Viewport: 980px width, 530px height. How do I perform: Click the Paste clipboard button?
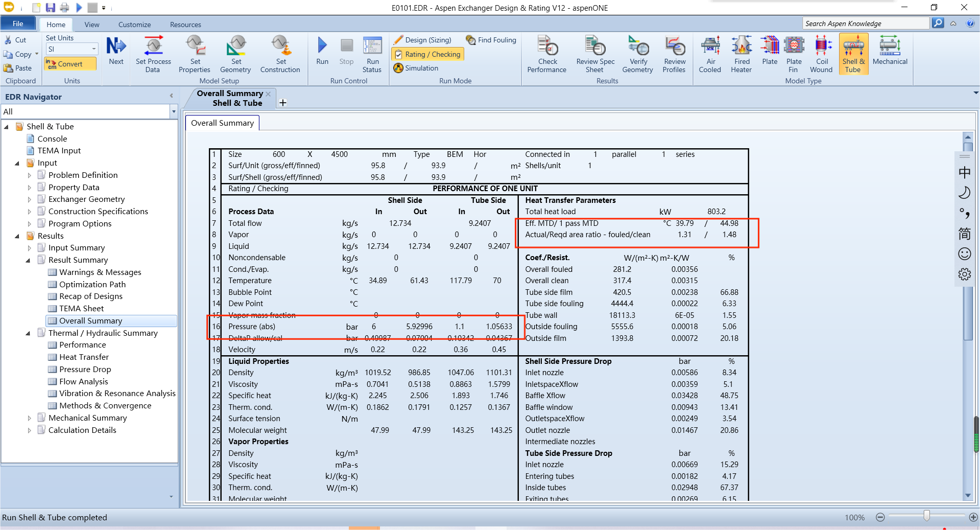click(x=18, y=68)
